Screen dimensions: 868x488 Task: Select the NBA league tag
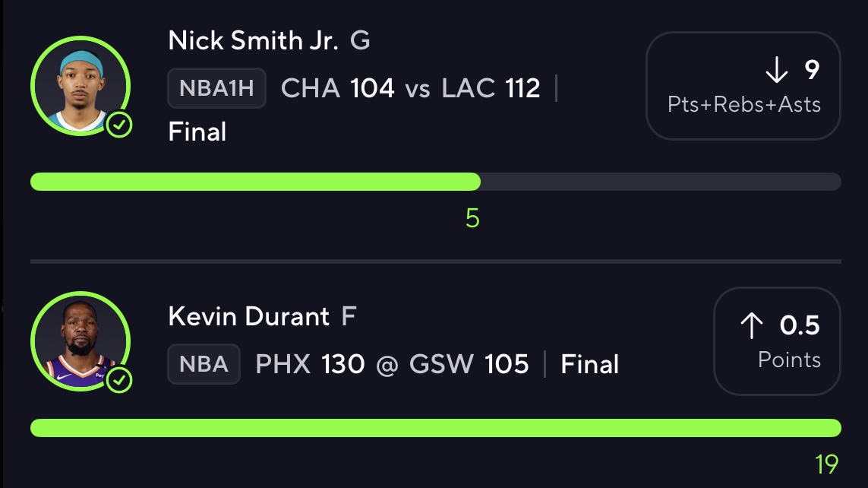coord(204,364)
